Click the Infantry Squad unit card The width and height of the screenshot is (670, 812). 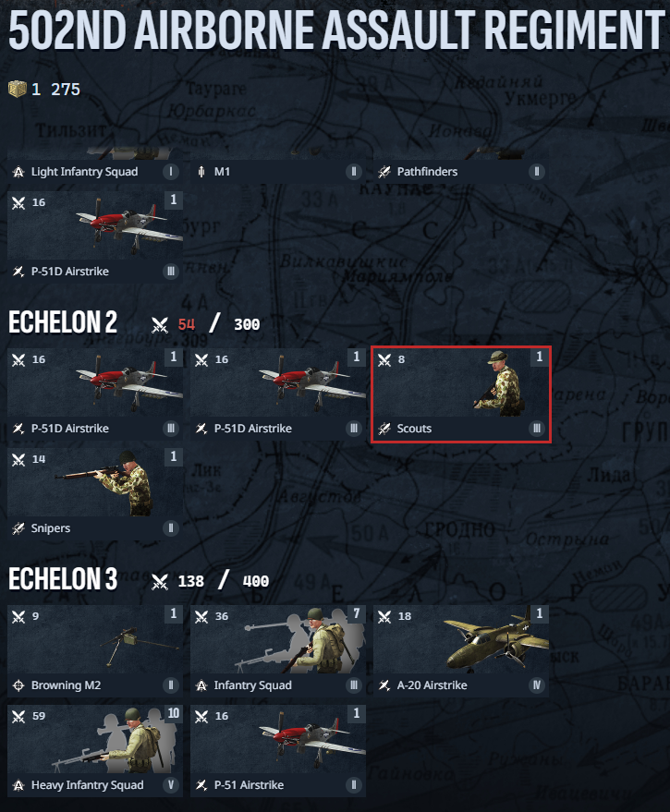278,650
